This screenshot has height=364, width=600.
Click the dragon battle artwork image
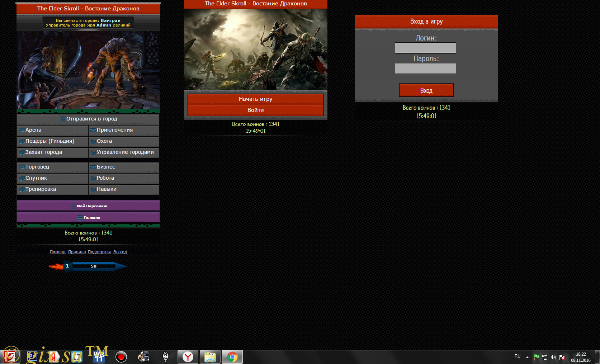pyautogui.click(x=256, y=49)
